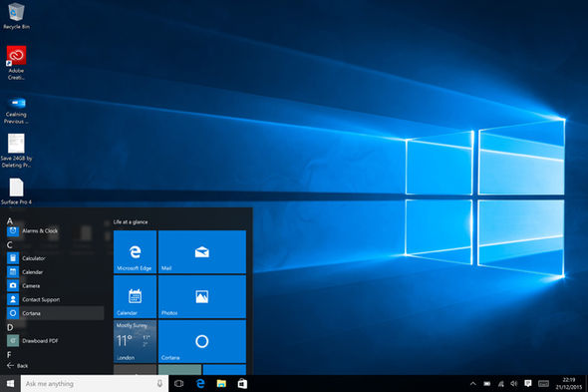This screenshot has width=588, height=392.
Task: Click the volume speaker icon
Action: click(514, 383)
